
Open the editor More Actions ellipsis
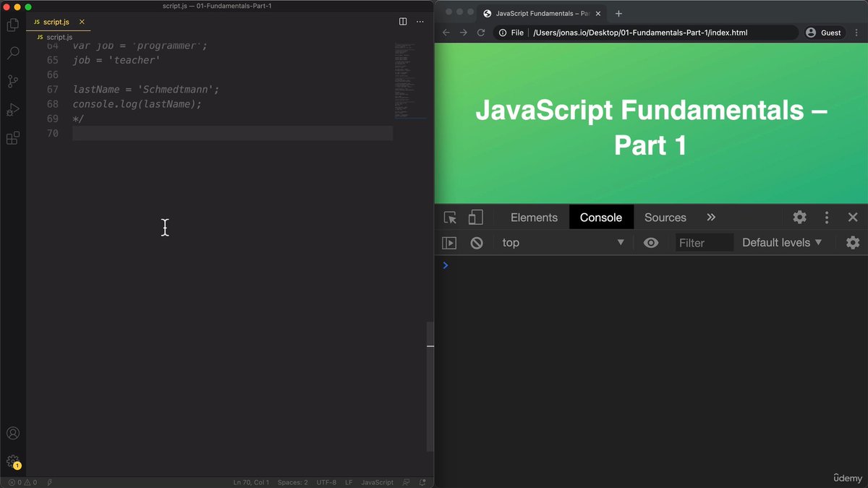pos(420,22)
